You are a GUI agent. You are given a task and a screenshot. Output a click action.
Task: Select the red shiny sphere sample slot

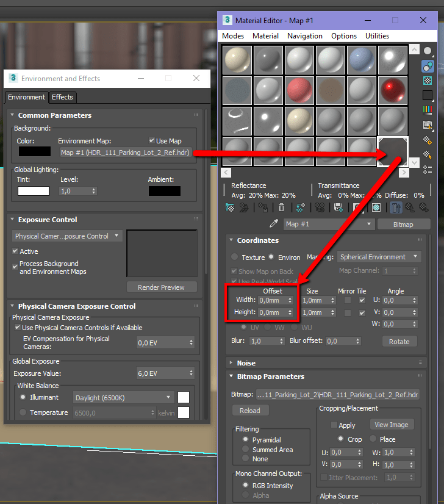click(x=393, y=91)
